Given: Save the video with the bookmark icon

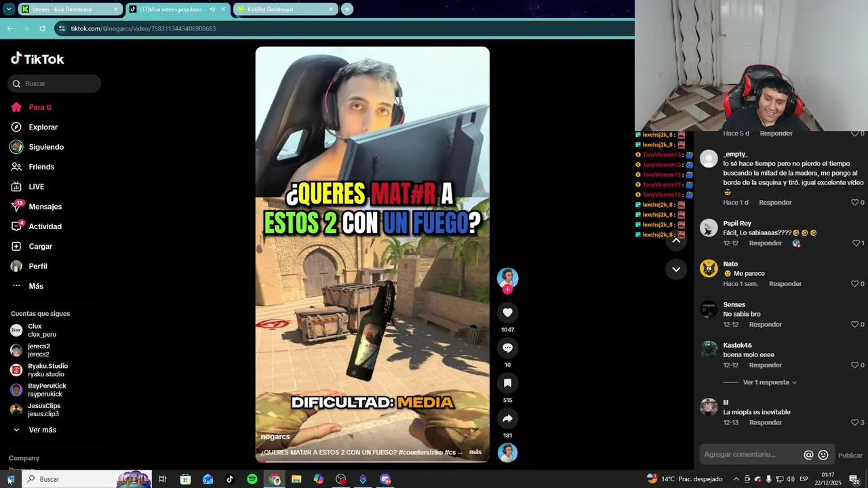Looking at the screenshot, I should 507,383.
